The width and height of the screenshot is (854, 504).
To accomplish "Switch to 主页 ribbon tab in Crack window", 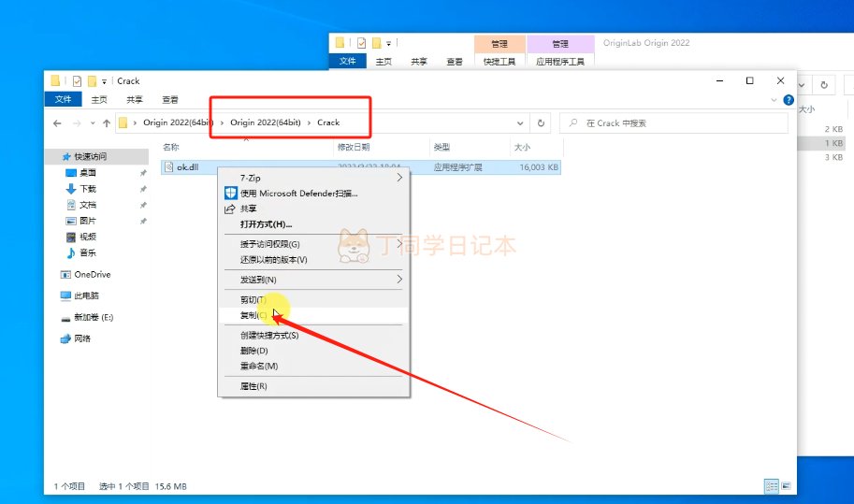I will [x=99, y=100].
